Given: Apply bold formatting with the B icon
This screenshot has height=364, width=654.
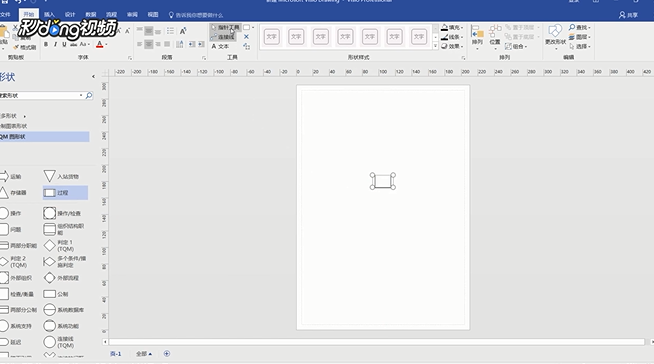Looking at the screenshot, I should point(46,44).
